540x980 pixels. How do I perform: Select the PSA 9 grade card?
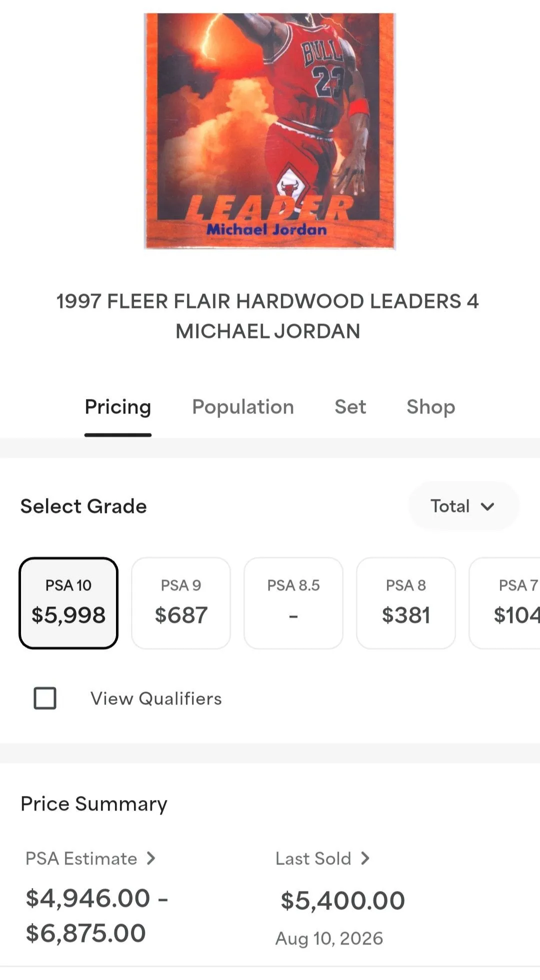[x=181, y=603]
